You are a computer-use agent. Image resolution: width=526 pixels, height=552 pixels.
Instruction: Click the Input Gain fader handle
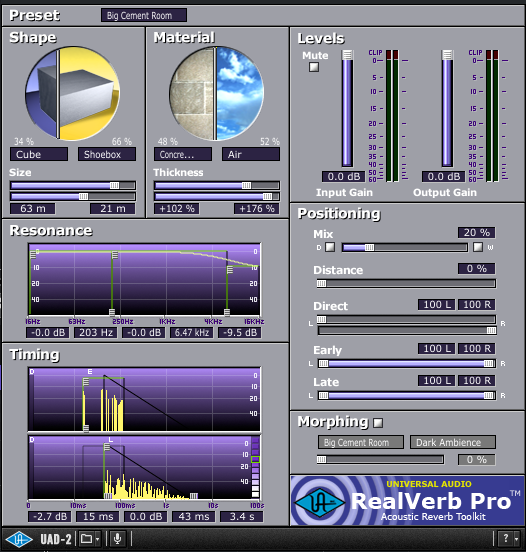coord(347,55)
